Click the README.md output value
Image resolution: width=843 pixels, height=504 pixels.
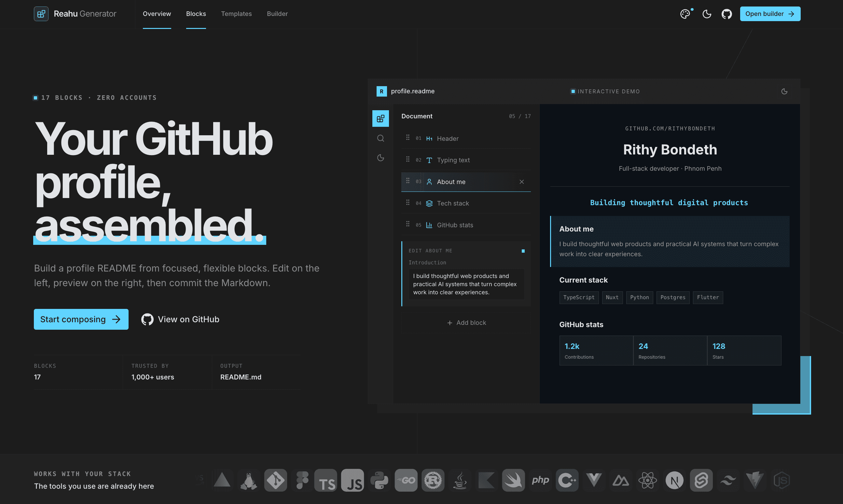(241, 377)
